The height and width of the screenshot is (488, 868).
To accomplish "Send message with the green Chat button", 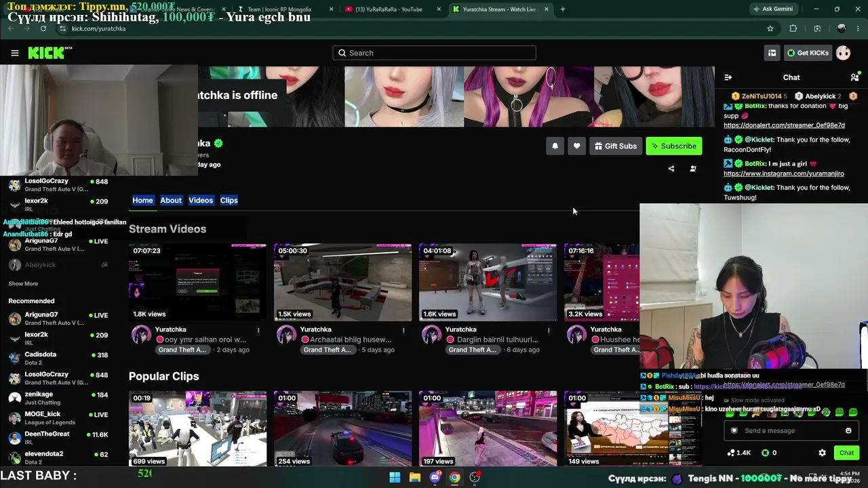I will tap(846, 453).
